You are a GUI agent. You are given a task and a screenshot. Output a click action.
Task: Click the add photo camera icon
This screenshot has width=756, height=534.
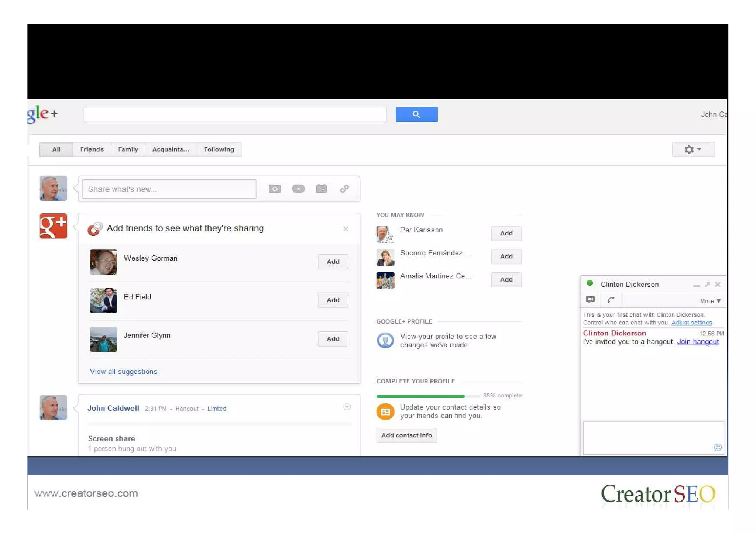(274, 189)
